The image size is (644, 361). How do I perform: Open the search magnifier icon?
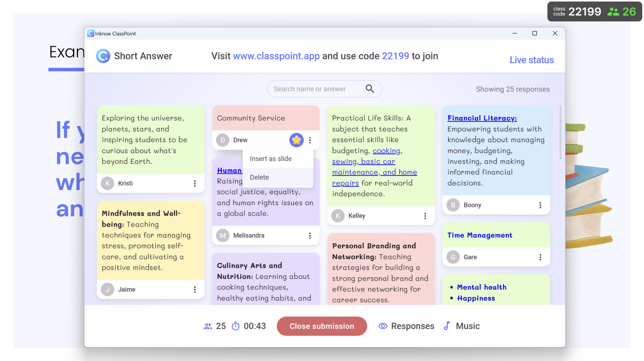coord(370,89)
